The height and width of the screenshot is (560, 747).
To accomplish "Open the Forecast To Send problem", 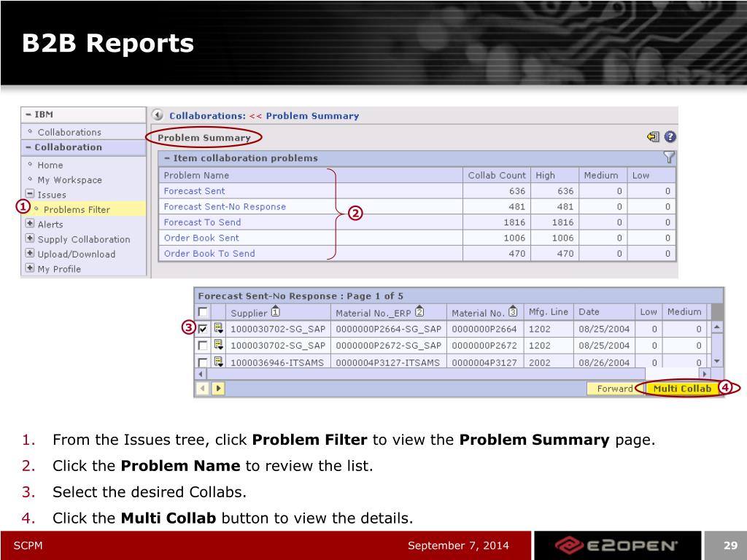I will pyautogui.click(x=203, y=222).
